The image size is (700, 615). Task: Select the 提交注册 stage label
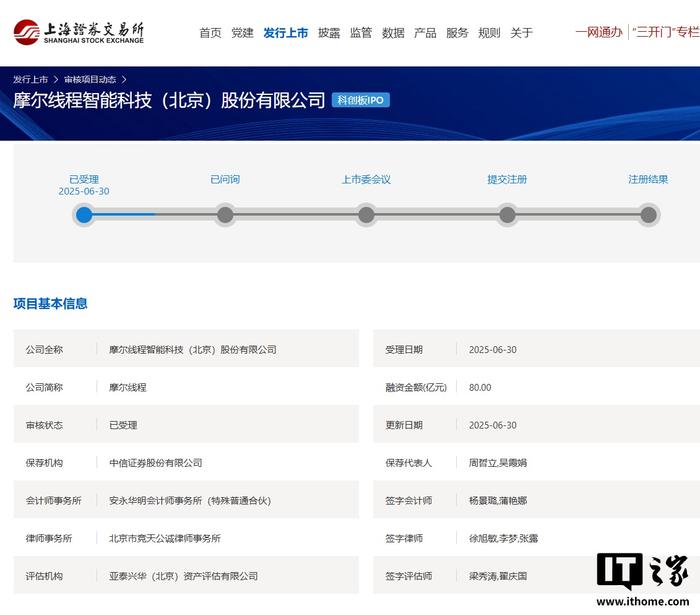click(507, 179)
